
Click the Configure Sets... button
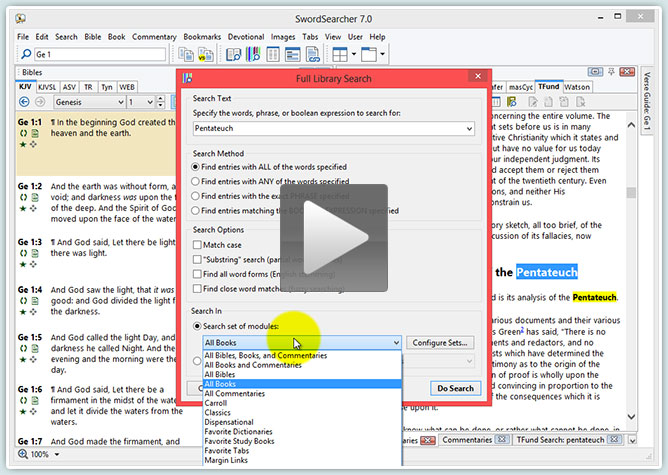click(440, 343)
